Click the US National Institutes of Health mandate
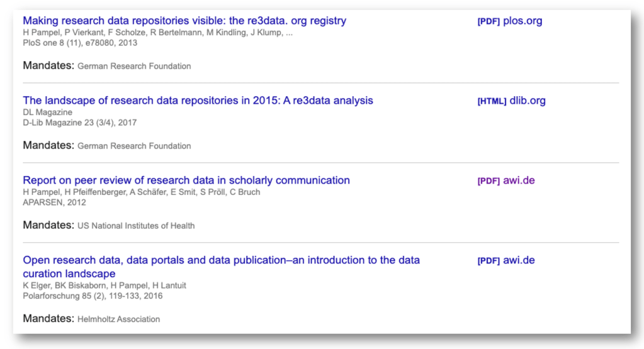644x349 pixels. 136,226
